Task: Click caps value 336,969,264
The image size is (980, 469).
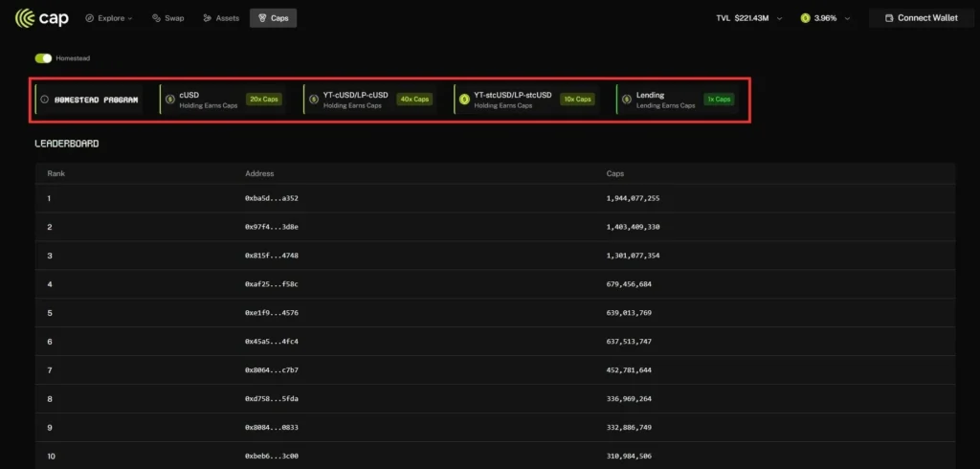Action: pos(629,399)
